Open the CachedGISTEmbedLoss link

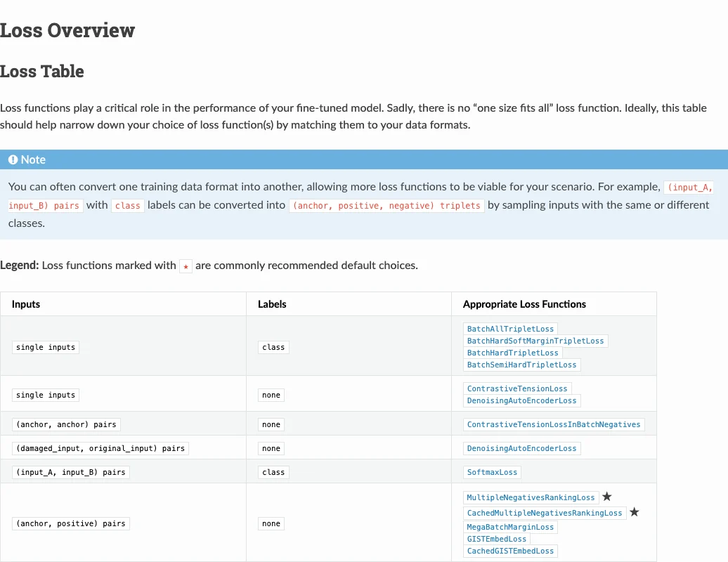(510, 551)
